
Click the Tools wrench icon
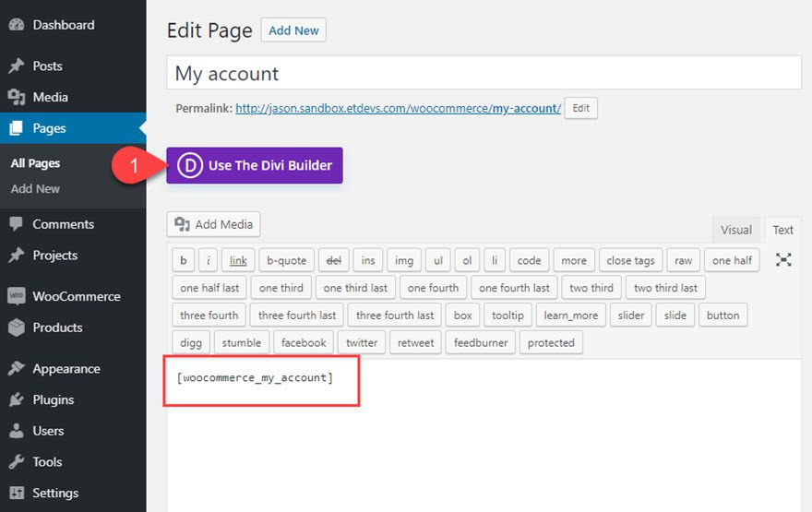coord(17,462)
